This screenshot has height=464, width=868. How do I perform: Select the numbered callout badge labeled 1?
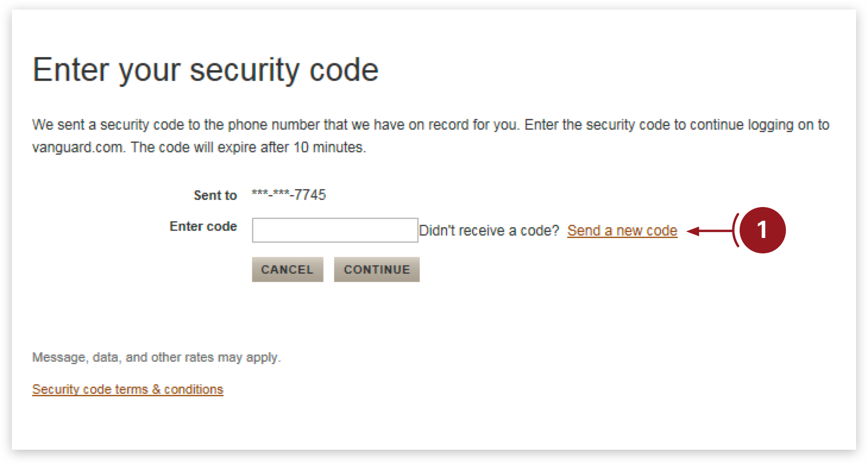tap(763, 231)
